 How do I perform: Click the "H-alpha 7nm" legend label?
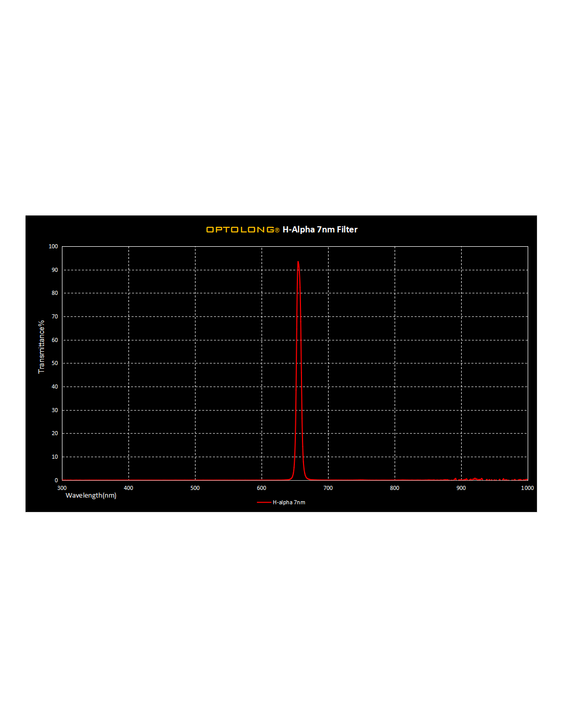point(289,503)
